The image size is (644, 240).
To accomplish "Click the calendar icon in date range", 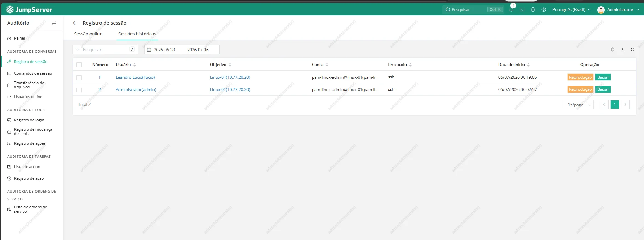I will (x=149, y=50).
